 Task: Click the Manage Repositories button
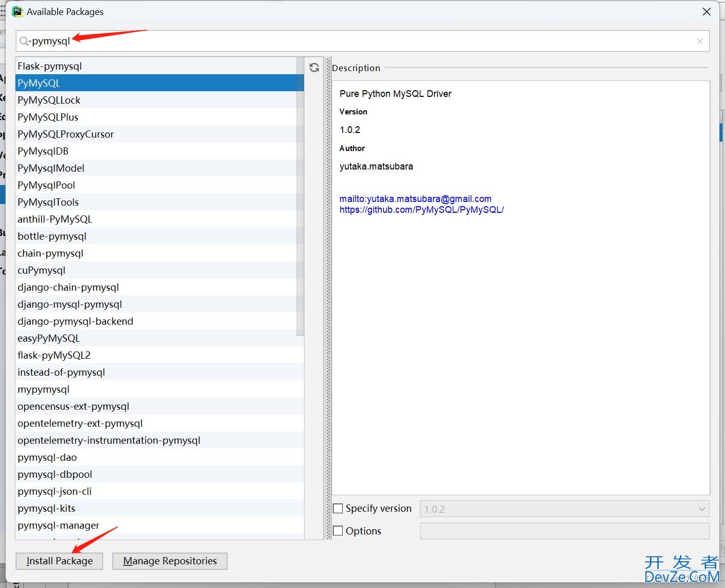(170, 561)
